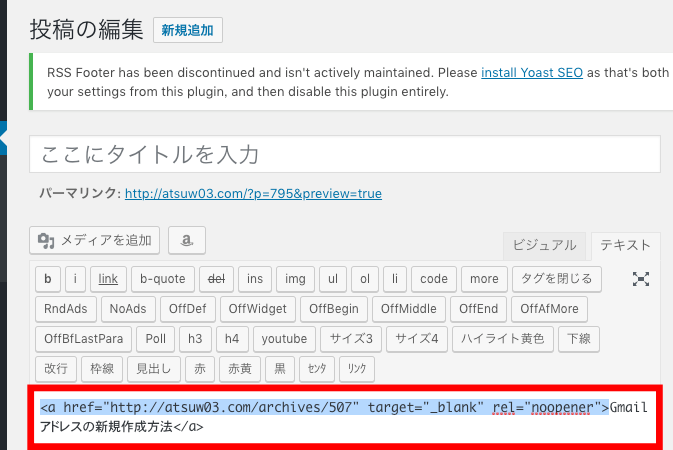The image size is (673, 450).
Task: Click the 見出し heading button
Action: pos(154,369)
